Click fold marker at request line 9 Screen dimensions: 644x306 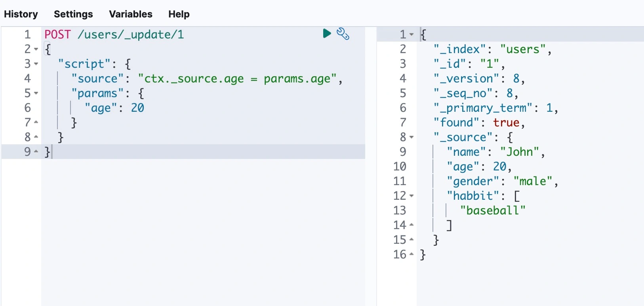tap(36, 151)
